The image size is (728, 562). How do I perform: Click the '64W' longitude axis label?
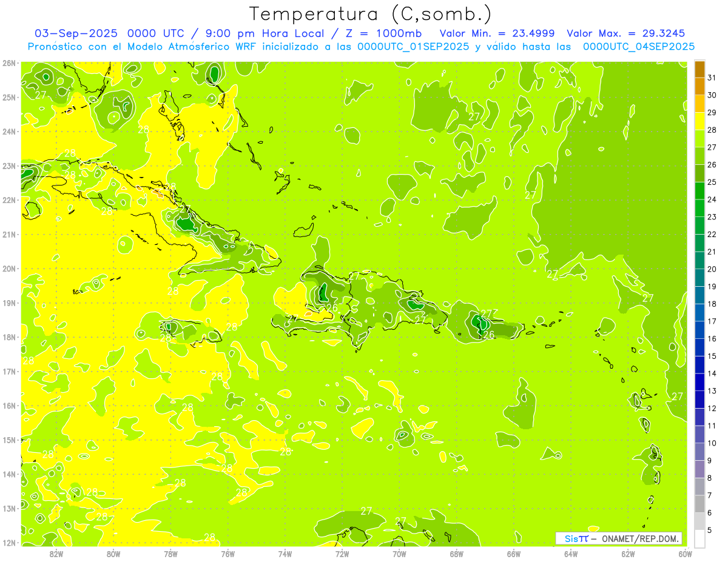pos(571,553)
